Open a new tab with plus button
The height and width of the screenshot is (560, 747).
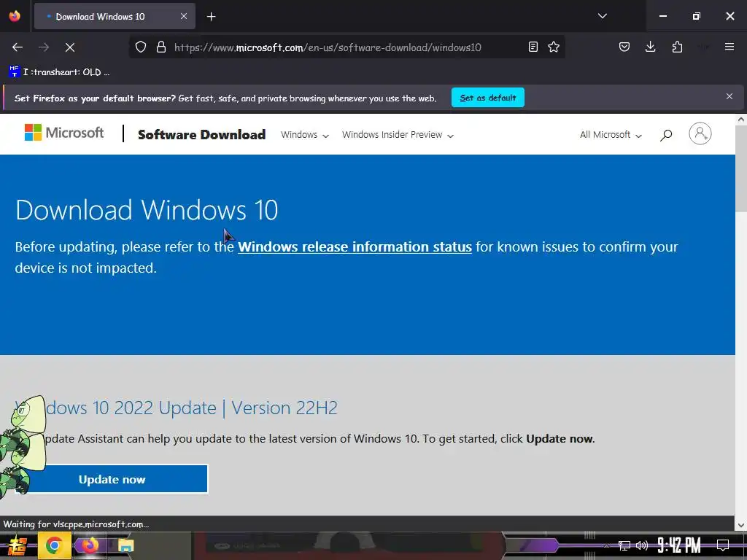tap(211, 17)
